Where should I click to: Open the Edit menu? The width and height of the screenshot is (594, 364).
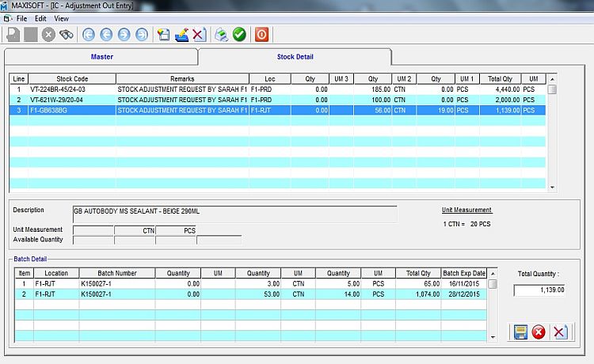pos(40,18)
